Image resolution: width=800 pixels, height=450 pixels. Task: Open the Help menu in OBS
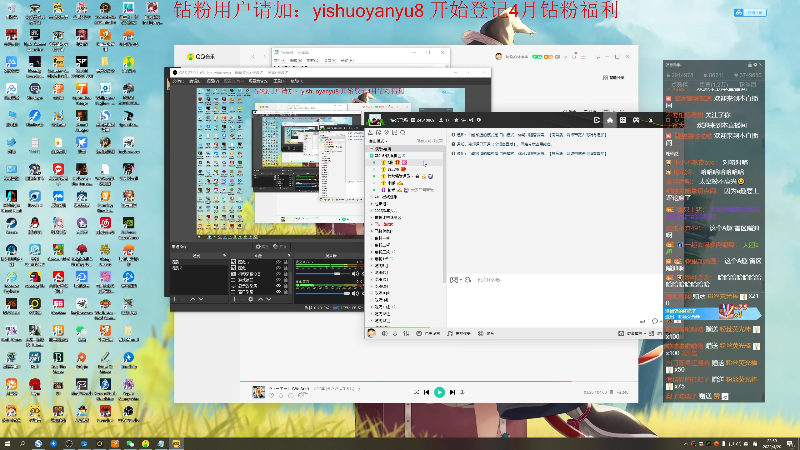pyautogui.click(x=297, y=81)
